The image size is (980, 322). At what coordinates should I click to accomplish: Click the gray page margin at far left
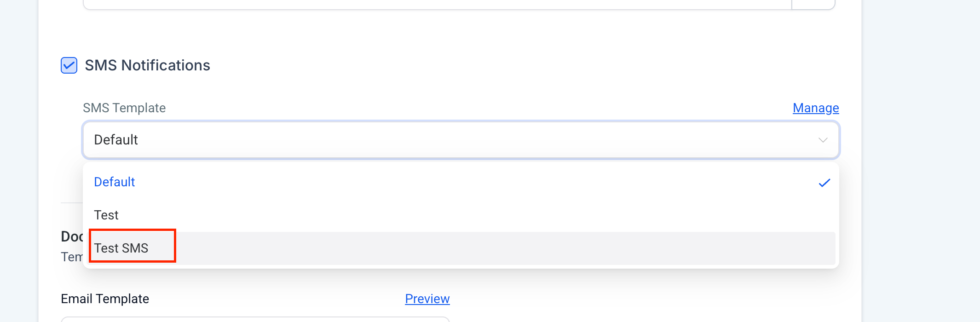coord(18,161)
